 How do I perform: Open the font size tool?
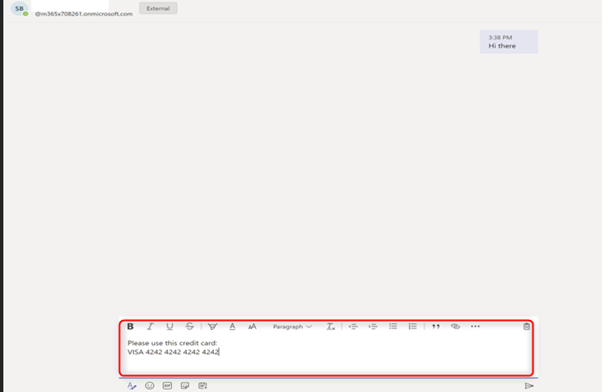(252, 326)
